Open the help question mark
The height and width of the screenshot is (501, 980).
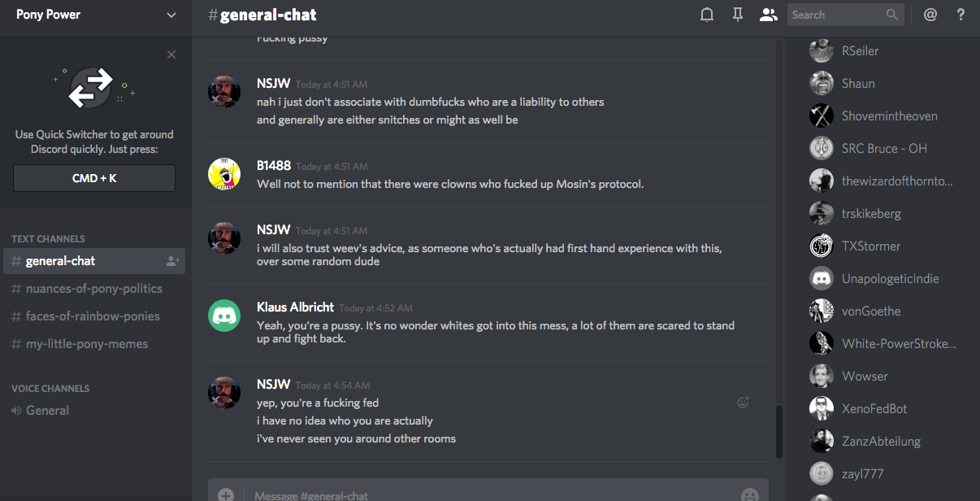point(960,15)
